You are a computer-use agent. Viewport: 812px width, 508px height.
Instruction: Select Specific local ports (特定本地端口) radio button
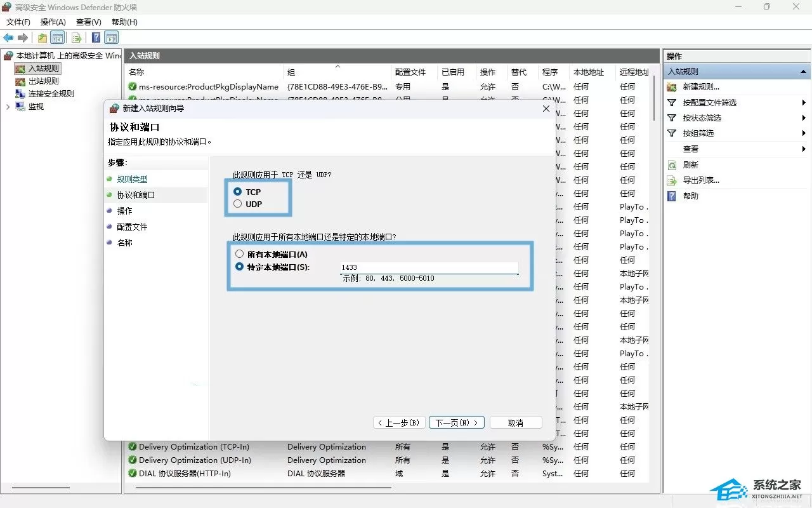tap(239, 267)
